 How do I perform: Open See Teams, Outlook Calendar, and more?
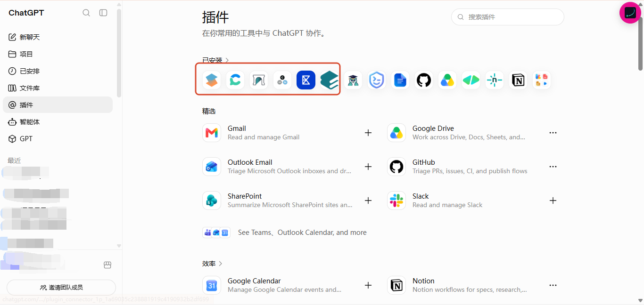(285, 233)
